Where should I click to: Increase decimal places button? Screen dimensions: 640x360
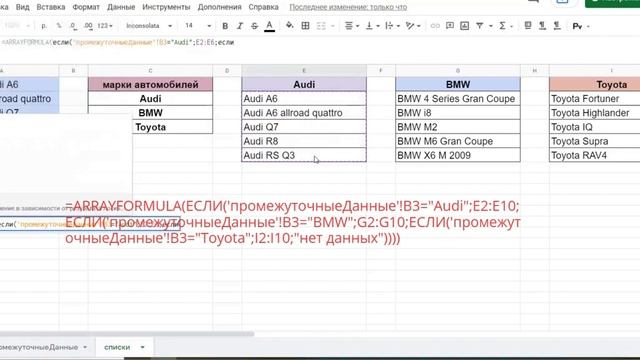(88, 26)
